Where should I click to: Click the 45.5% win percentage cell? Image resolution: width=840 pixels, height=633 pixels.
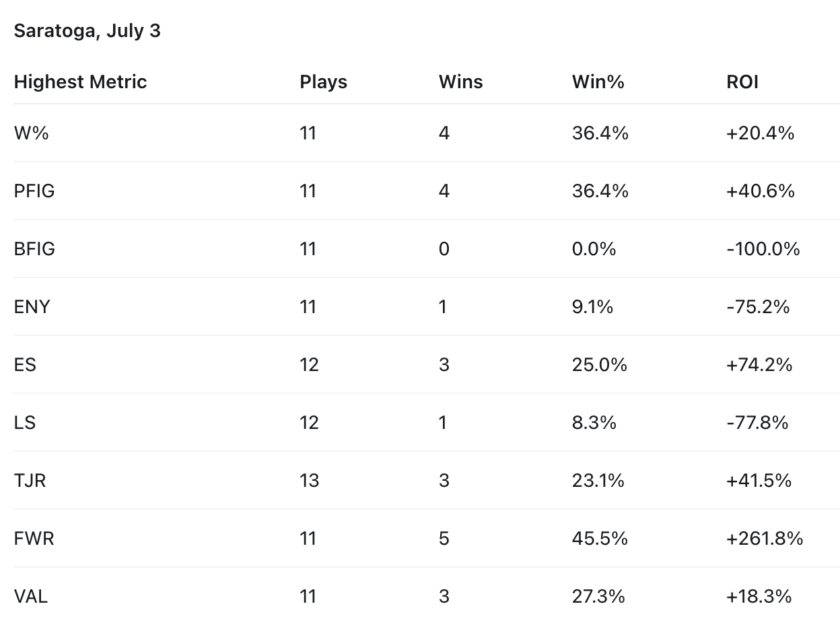pos(600,539)
